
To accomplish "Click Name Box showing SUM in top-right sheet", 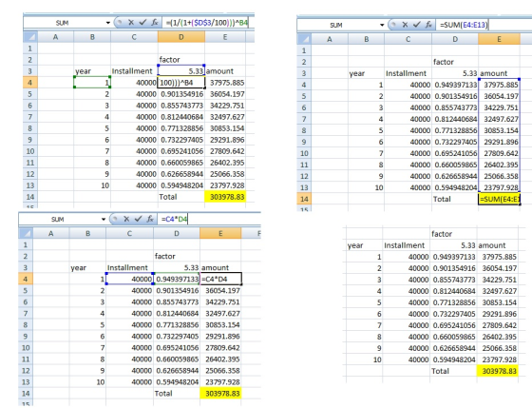I will coord(337,25).
